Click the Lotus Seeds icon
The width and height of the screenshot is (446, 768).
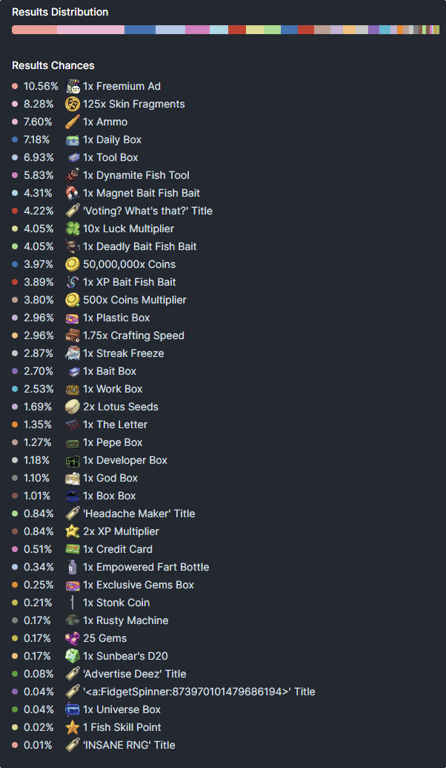click(x=72, y=407)
